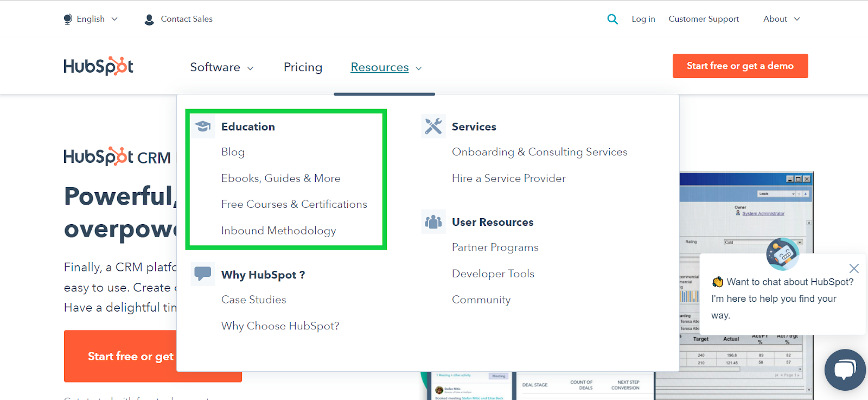Click the search magnifier icon
The width and height of the screenshot is (868, 400).
[612, 19]
